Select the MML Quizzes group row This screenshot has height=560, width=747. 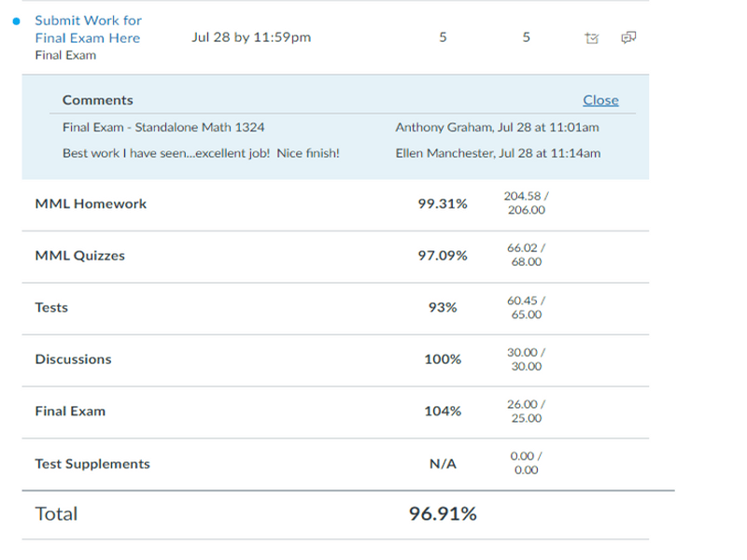pos(79,256)
